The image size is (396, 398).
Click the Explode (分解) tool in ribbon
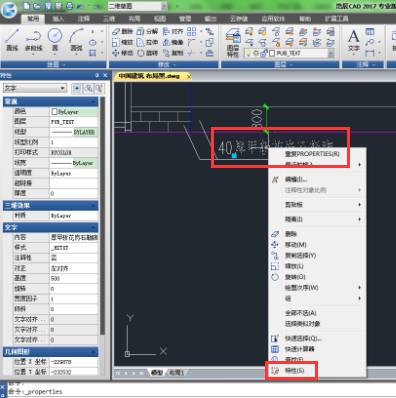(147, 31)
